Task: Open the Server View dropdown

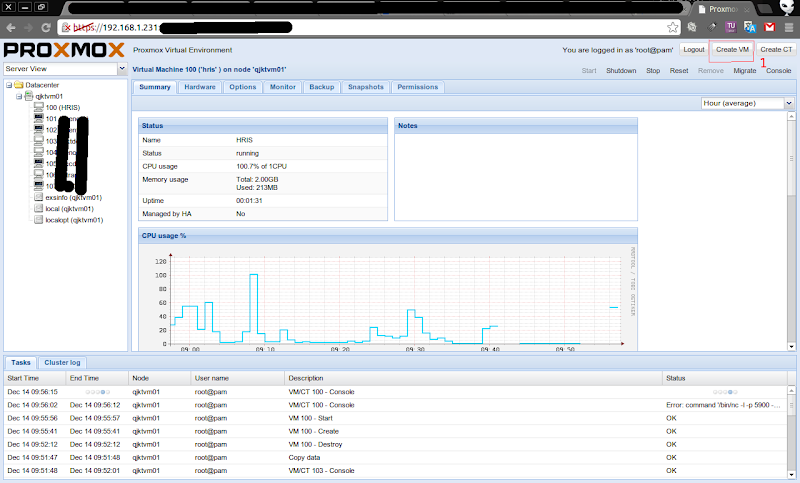Action: (x=122, y=68)
